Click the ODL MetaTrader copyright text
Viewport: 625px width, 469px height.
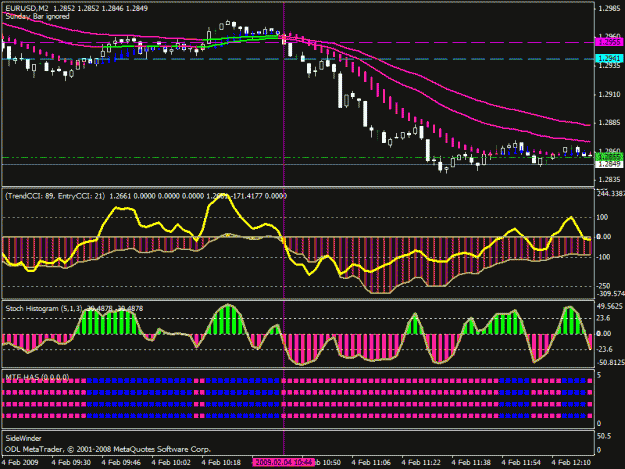click(x=108, y=449)
